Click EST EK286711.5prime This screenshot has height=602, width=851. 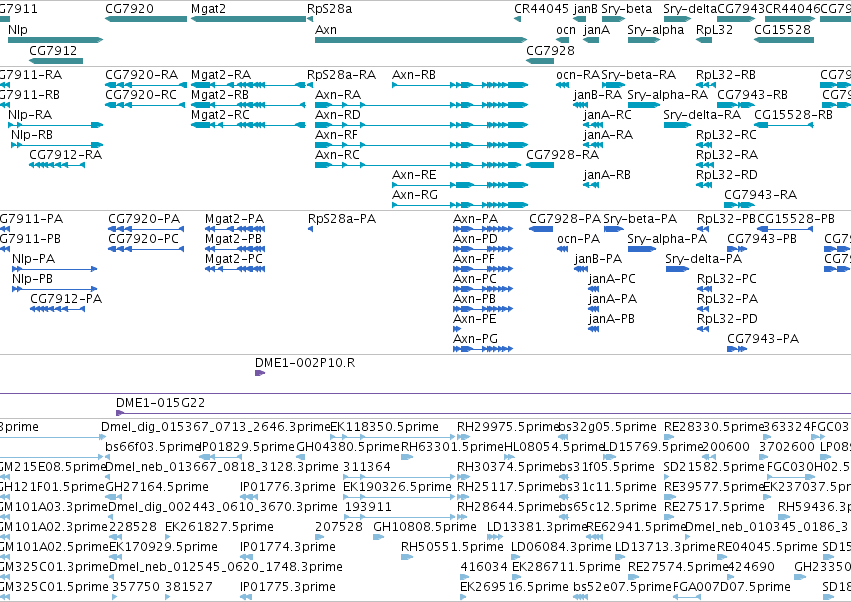[x=566, y=567]
